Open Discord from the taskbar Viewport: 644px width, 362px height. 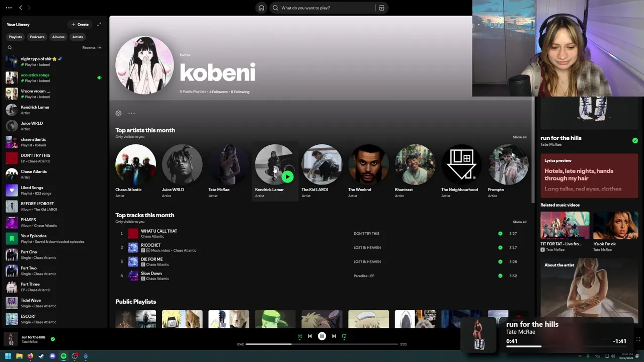point(52,356)
